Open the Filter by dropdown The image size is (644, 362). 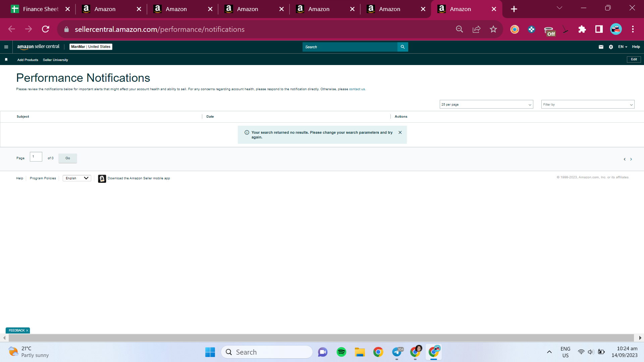click(x=588, y=105)
